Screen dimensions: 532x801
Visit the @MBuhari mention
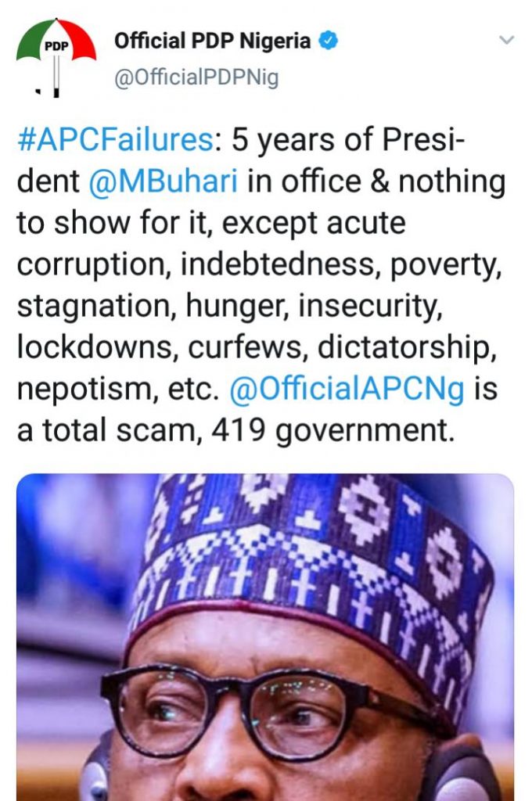pyautogui.click(x=162, y=182)
